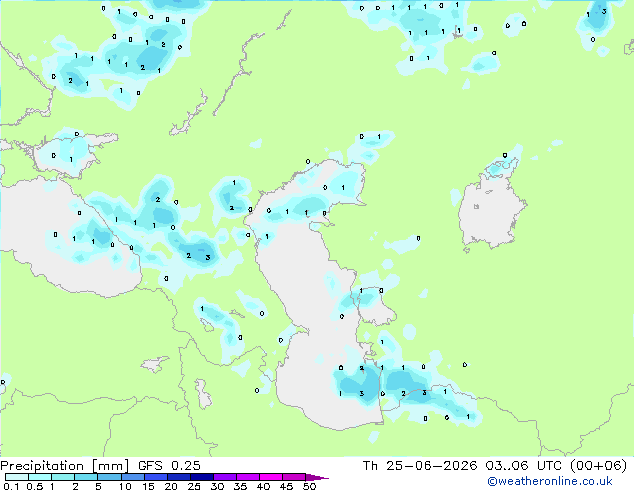Click the arrow-shaped swatch above 50
The image size is (634, 490).
317,477
